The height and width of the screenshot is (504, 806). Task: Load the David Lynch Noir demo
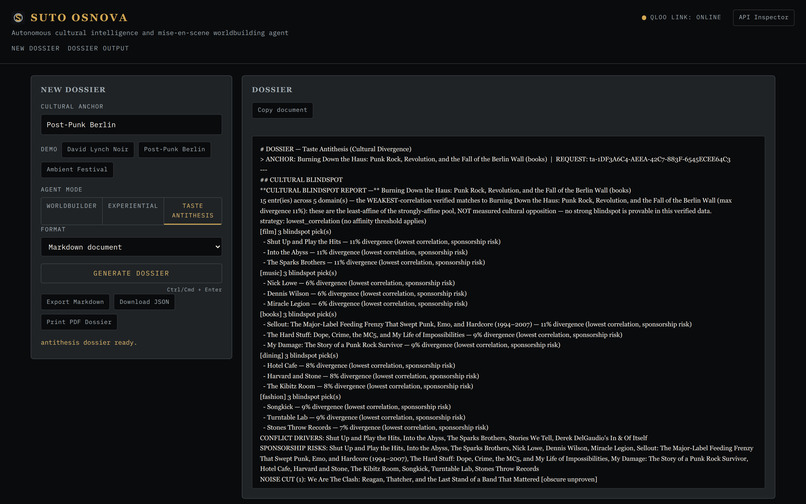[x=98, y=149]
